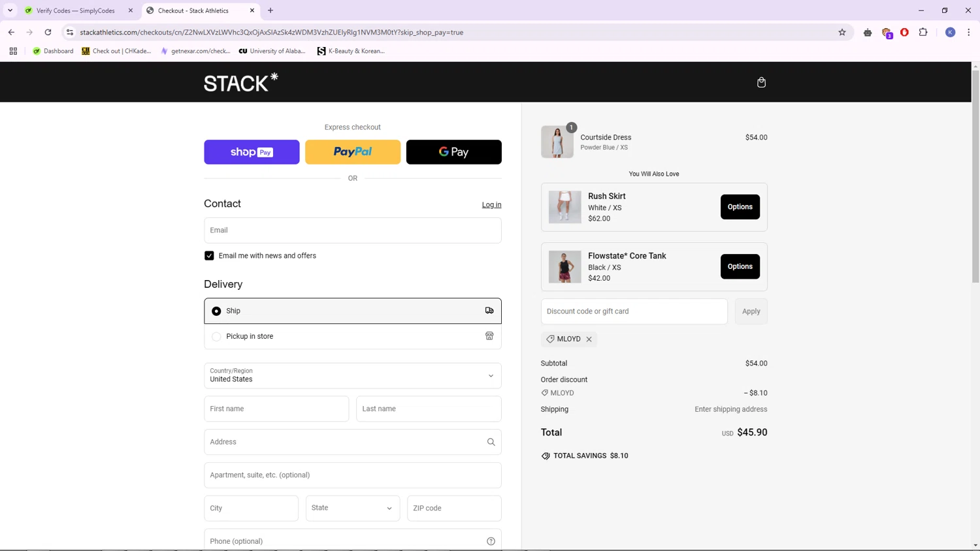This screenshot has width=980, height=551.
Task: Reload the page with the browser refresh icon
Action: point(48,32)
